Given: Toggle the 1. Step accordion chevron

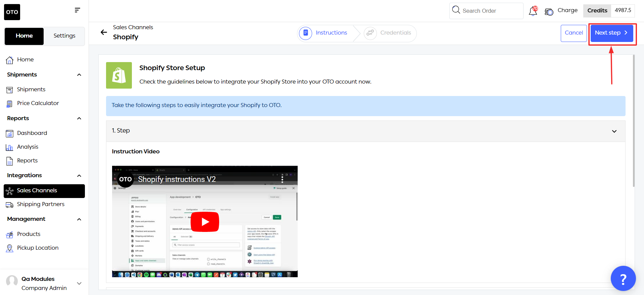Looking at the screenshot, I should [x=614, y=131].
